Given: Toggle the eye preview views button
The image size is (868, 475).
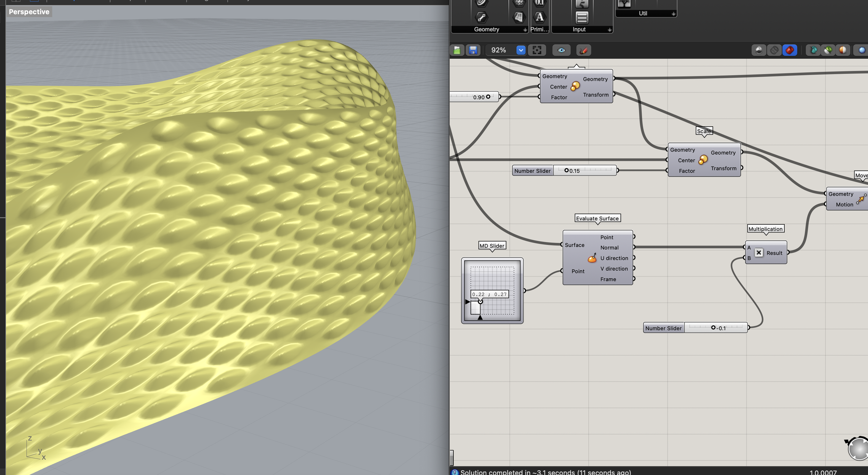Looking at the screenshot, I should pyautogui.click(x=561, y=50).
